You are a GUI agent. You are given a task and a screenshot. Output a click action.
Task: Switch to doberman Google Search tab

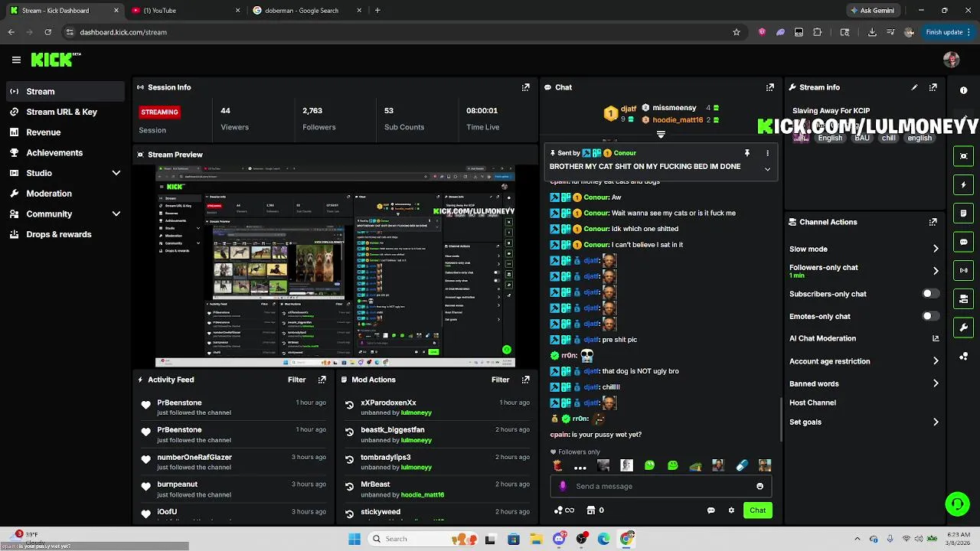306,11
